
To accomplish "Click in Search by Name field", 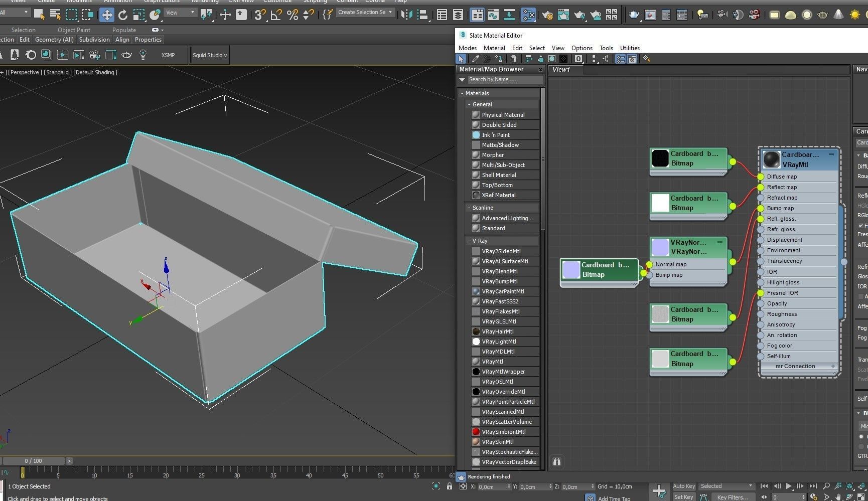I will point(505,80).
